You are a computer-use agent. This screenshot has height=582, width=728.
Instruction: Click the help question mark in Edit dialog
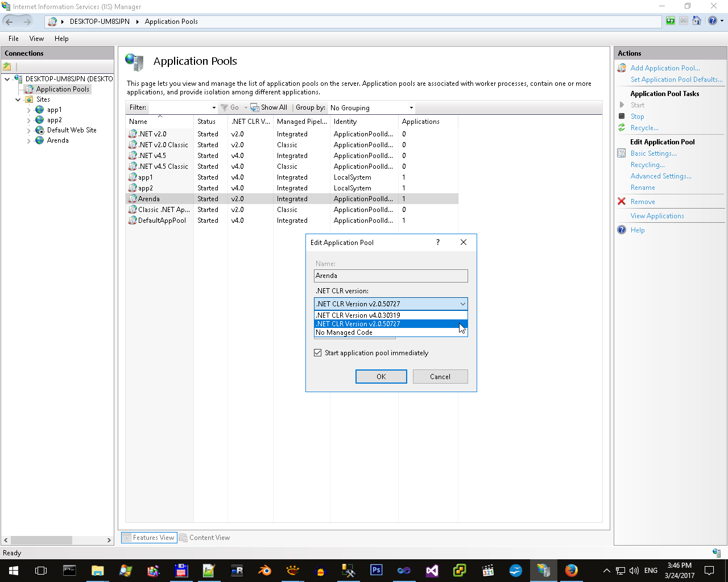tap(437, 242)
